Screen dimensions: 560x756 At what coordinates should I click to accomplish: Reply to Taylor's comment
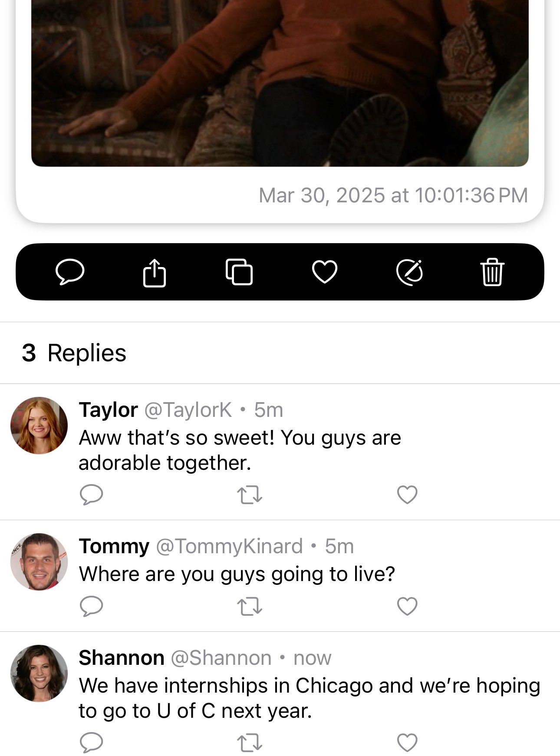92,495
